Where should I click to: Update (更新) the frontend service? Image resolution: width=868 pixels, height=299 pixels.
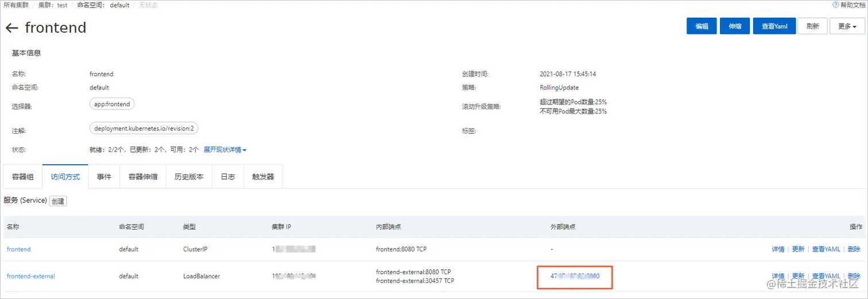(x=798, y=249)
